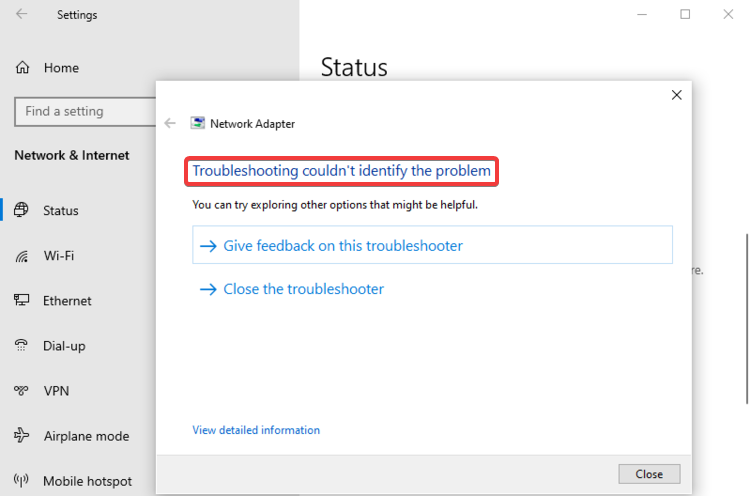
Task: Open the Ethernet settings page
Action: [67, 301]
